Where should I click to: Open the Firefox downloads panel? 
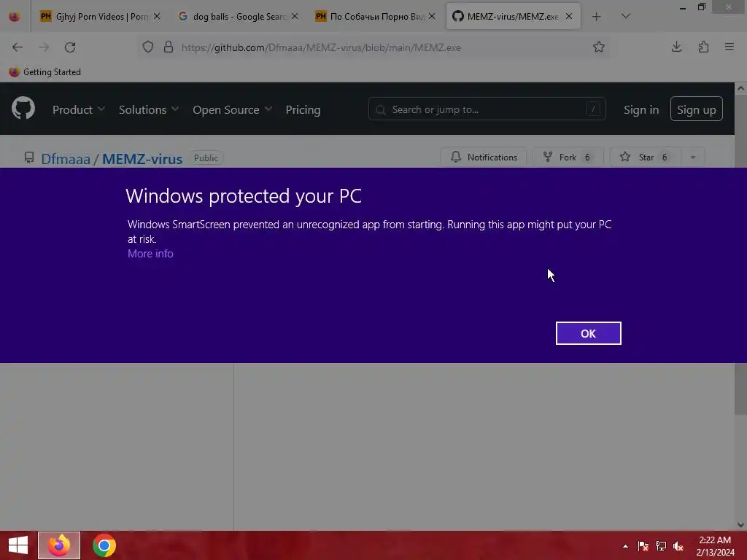[676, 47]
